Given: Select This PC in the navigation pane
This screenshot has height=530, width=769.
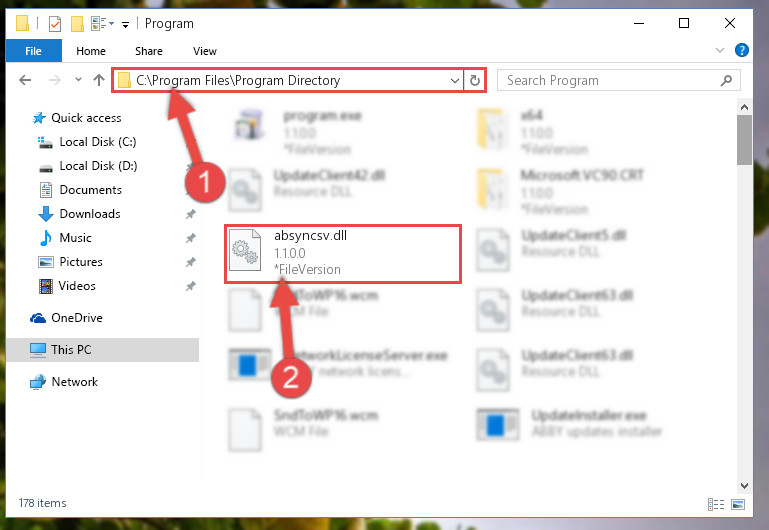Looking at the screenshot, I should coord(71,350).
